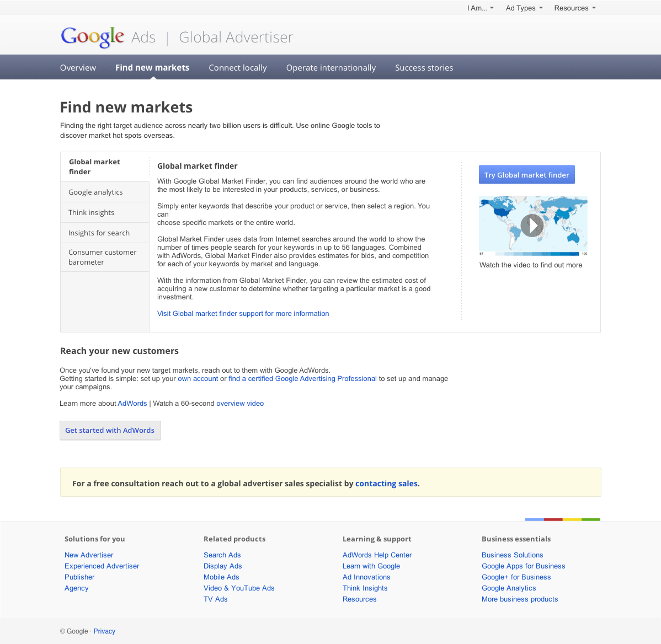Select the Success stories tab

click(424, 68)
